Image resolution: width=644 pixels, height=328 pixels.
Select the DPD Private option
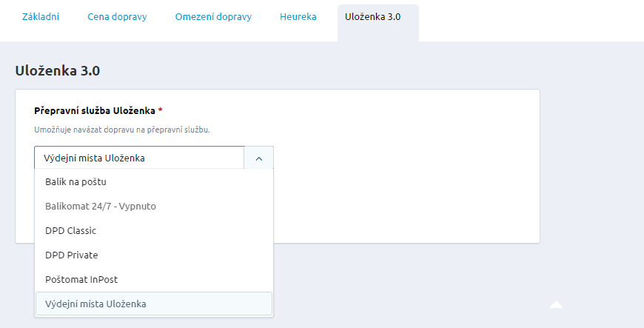coord(154,255)
